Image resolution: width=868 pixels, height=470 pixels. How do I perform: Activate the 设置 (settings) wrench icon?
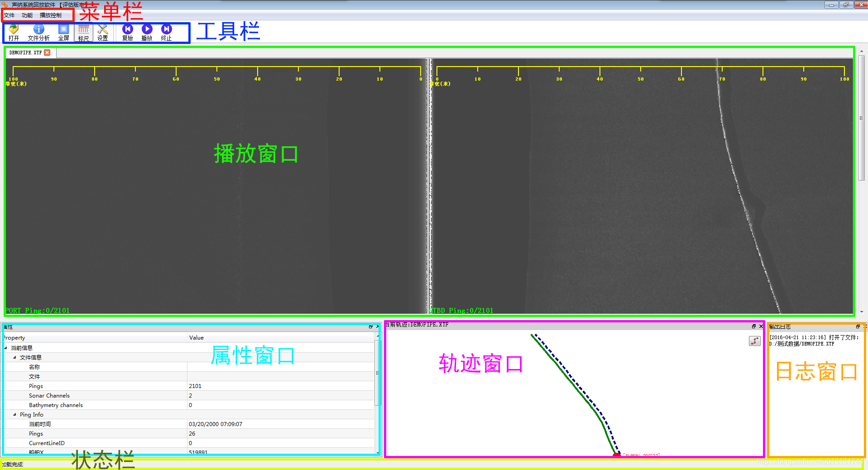pyautogui.click(x=102, y=32)
